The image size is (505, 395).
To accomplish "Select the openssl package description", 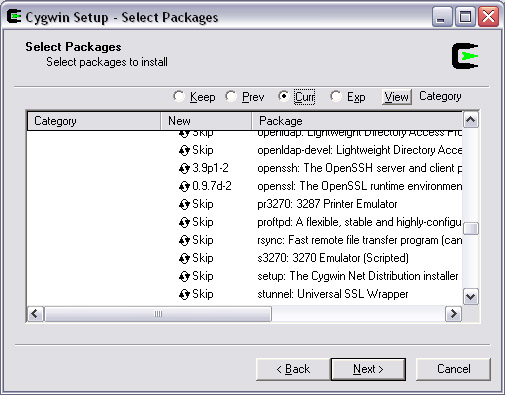I will click(x=359, y=186).
